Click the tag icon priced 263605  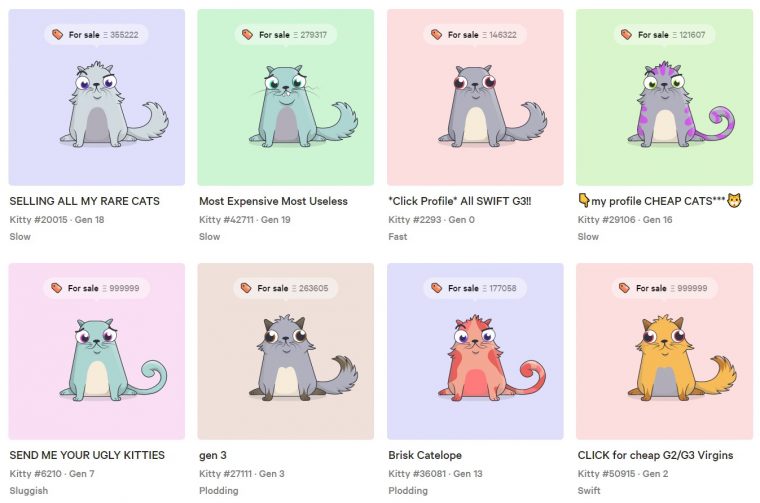(x=246, y=288)
